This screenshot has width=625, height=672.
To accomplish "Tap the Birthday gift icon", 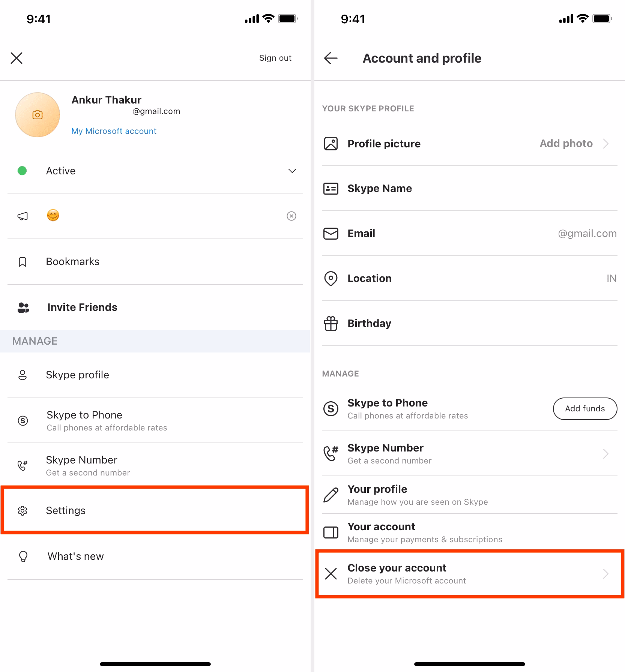I will 331,323.
